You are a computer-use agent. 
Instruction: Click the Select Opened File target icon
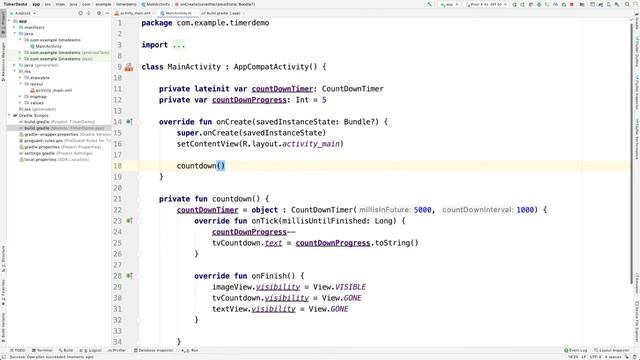(x=80, y=13)
